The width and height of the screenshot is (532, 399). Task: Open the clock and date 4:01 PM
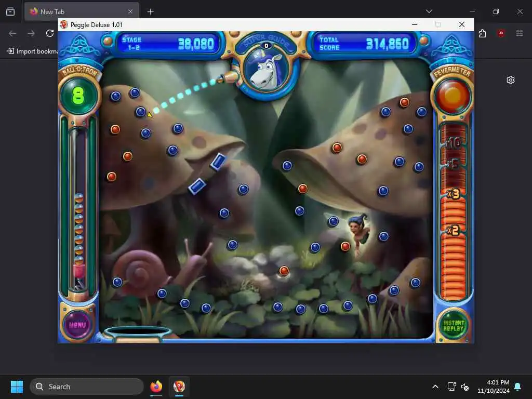point(494,387)
